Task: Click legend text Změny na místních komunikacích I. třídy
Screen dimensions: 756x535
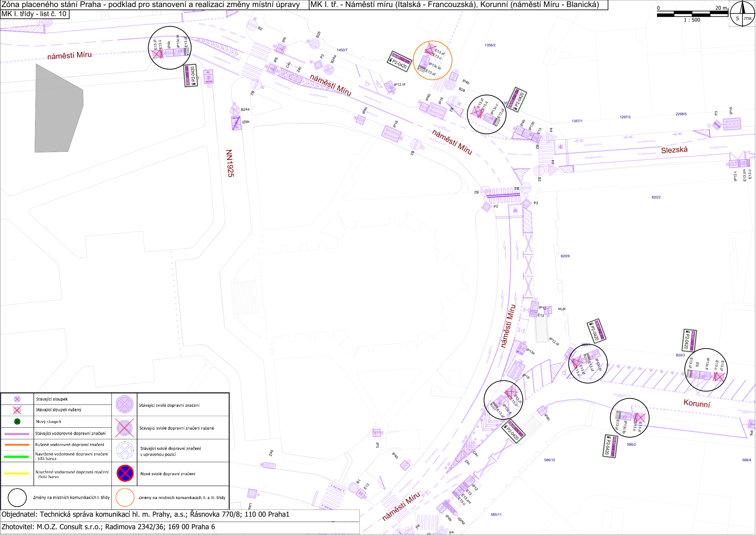Action: [72, 498]
